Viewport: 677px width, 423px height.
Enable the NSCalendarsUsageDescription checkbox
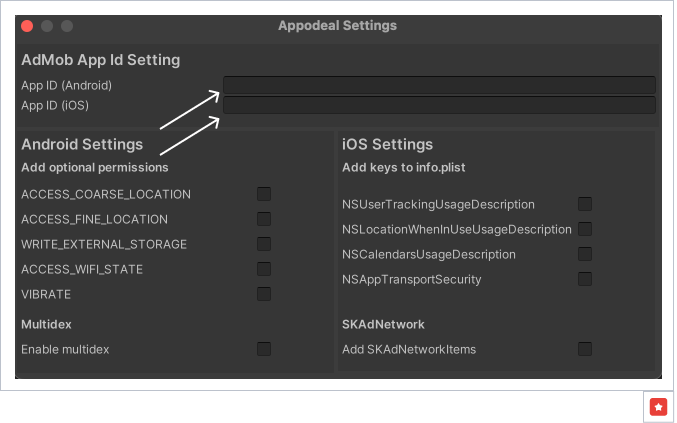(x=585, y=254)
